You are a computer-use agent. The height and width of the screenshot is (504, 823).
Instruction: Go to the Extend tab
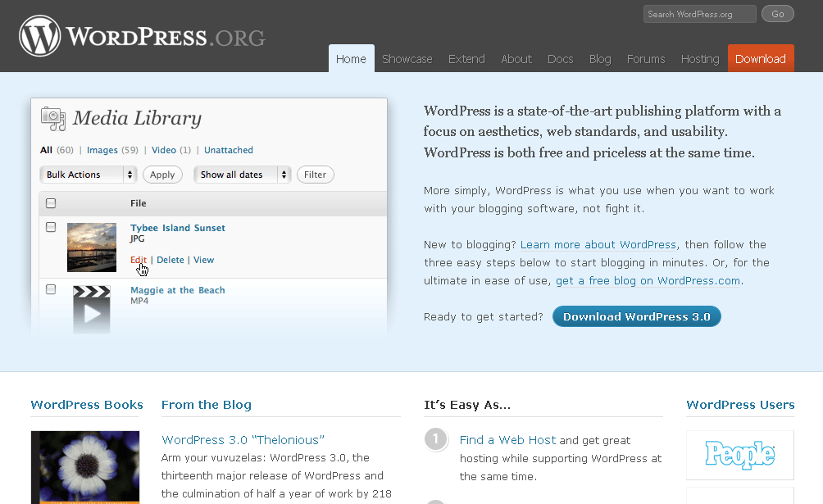pos(466,59)
